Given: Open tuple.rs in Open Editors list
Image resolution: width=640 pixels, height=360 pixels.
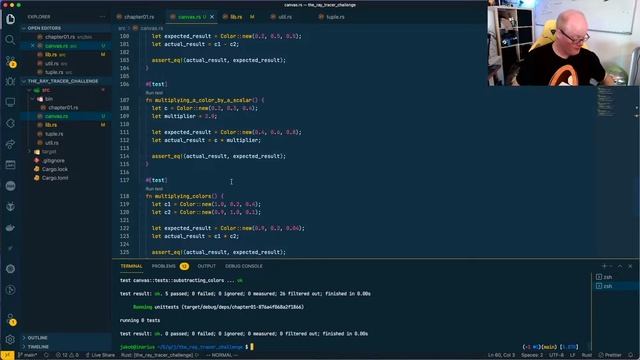Looking at the screenshot, I should [x=65, y=72].
